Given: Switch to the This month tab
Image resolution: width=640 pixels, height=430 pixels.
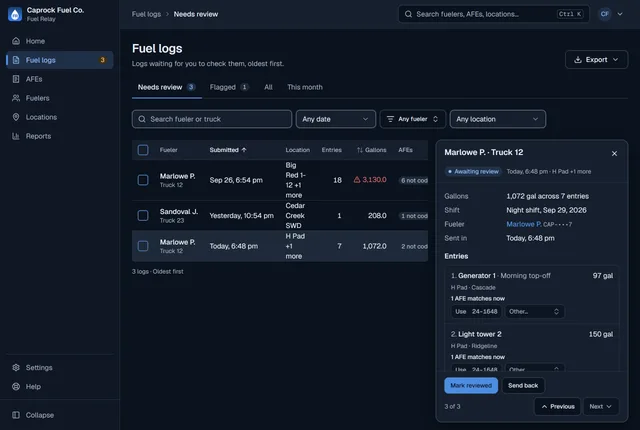Looking at the screenshot, I should tap(304, 87).
